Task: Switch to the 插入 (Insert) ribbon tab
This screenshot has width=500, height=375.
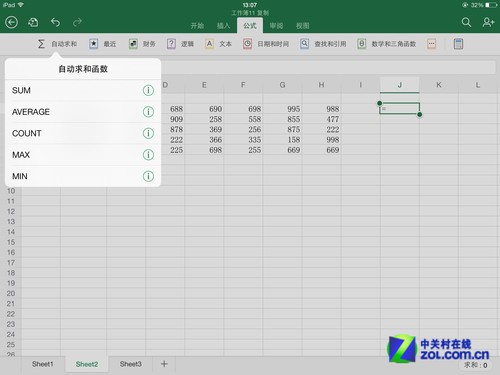Action: click(223, 26)
